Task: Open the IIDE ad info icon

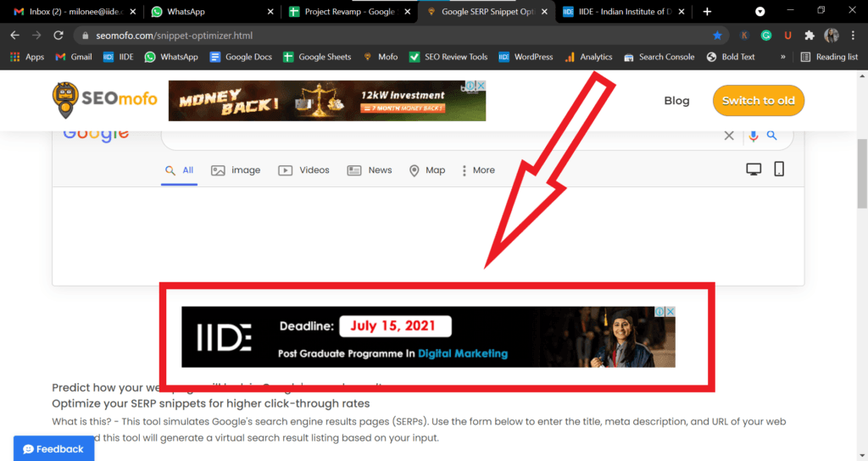Action: point(659,312)
